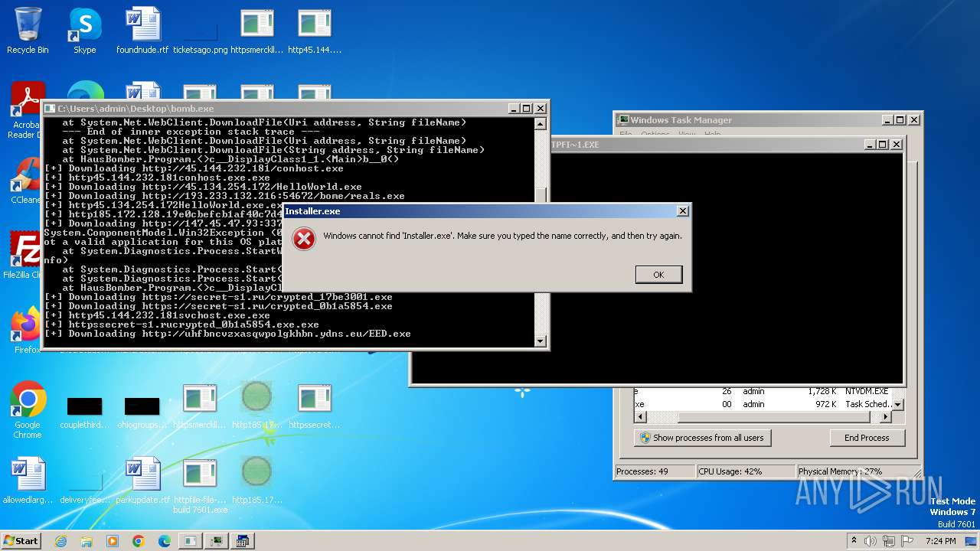
Task: Open Windows Media Player taskbar icon
Action: 113,541
